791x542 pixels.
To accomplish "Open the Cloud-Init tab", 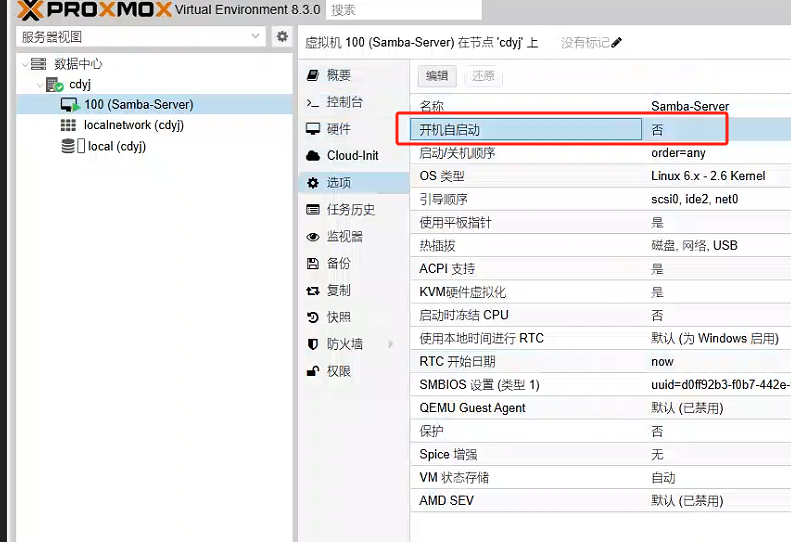I will pyautogui.click(x=353, y=155).
